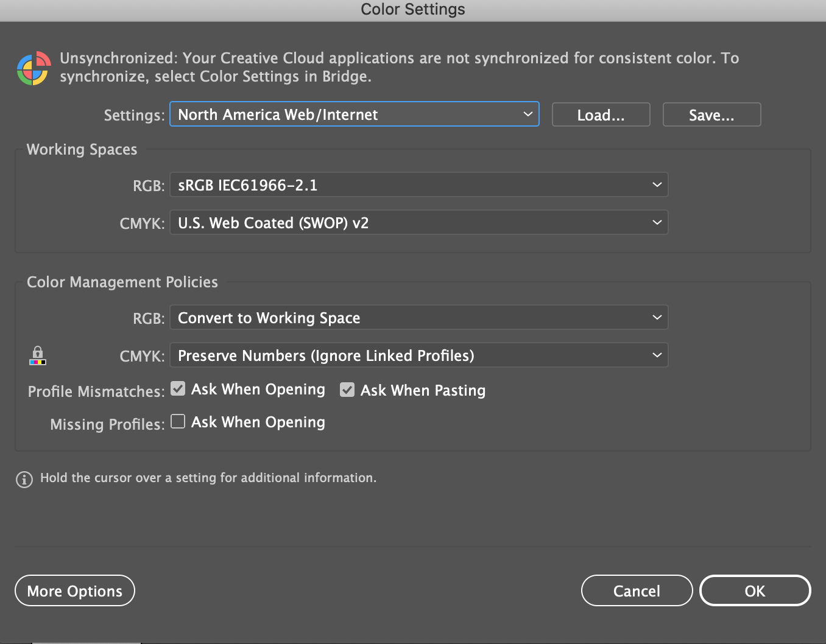Cancel the Color Settings dialog

click(x=637, y=590)
